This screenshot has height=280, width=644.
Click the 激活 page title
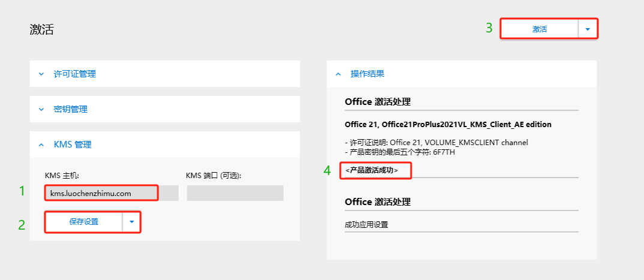(x=41, y=29)
